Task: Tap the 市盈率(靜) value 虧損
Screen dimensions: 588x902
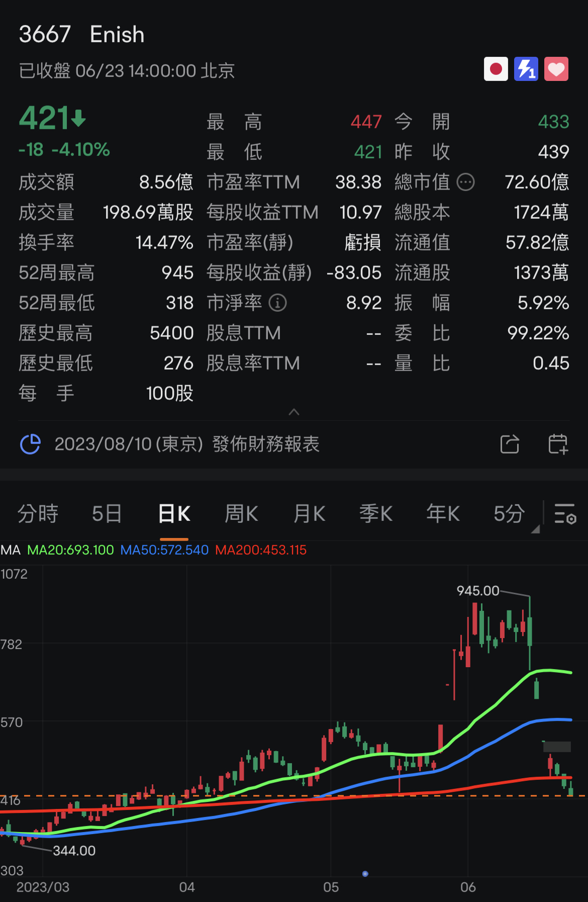Action: [363, 242]
